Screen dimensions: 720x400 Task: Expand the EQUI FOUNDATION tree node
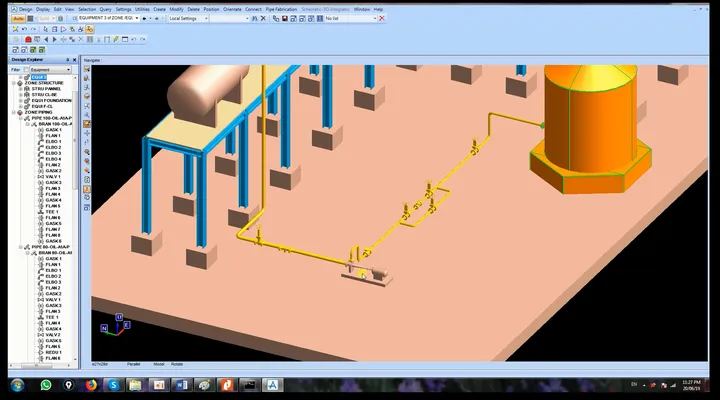(x=21, y=101)
